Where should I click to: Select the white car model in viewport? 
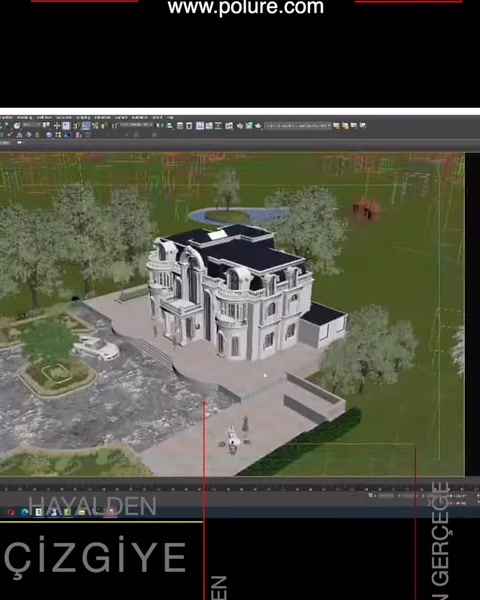coord(96,347)
